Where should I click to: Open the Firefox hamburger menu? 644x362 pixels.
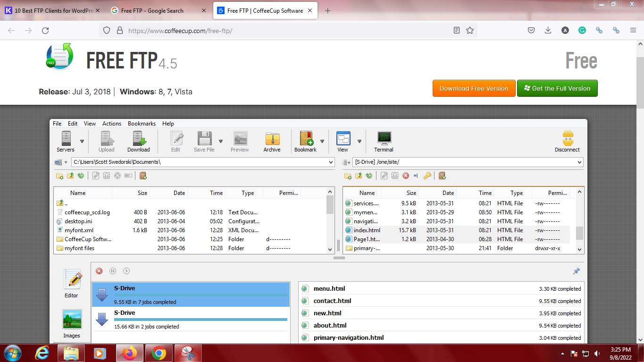[x=633, y=30]
